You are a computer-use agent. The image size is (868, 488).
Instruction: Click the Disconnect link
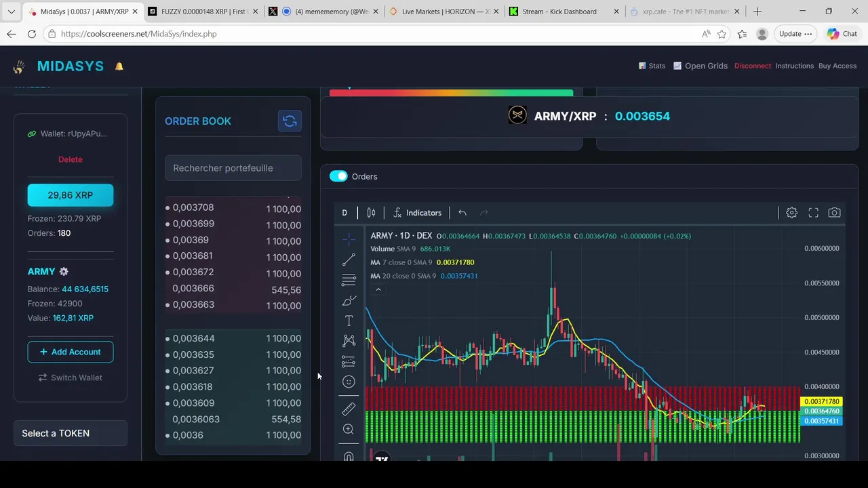pyautogui.click(x=753, y=66)
